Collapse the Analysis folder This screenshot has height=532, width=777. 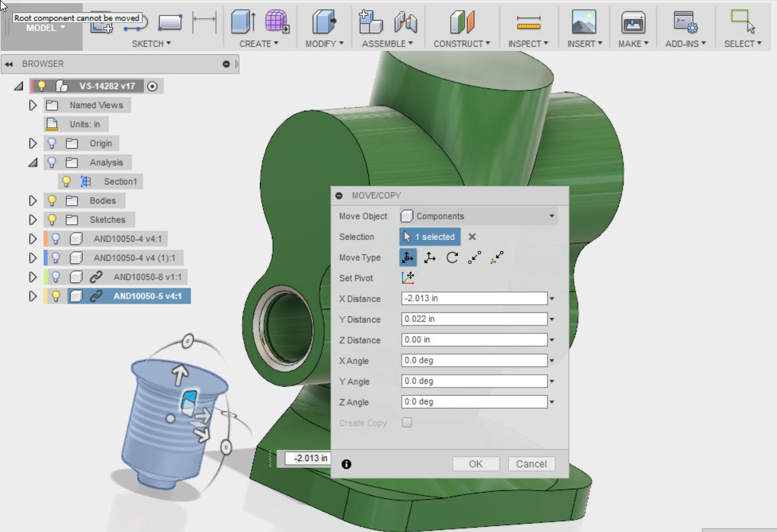[33, 163]
